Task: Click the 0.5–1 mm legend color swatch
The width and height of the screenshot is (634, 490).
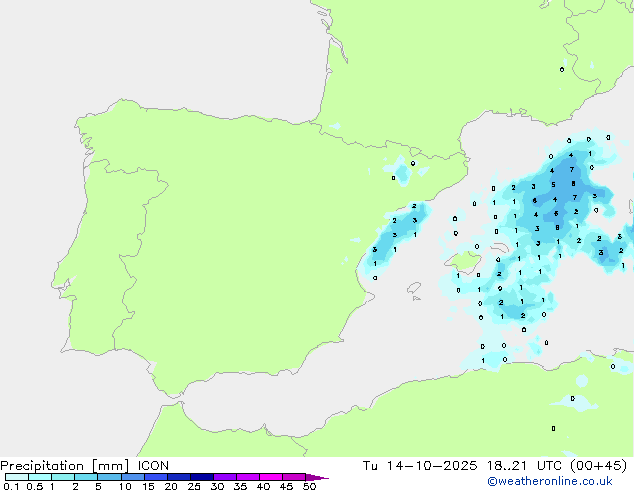Action: (x=40, y=477)
